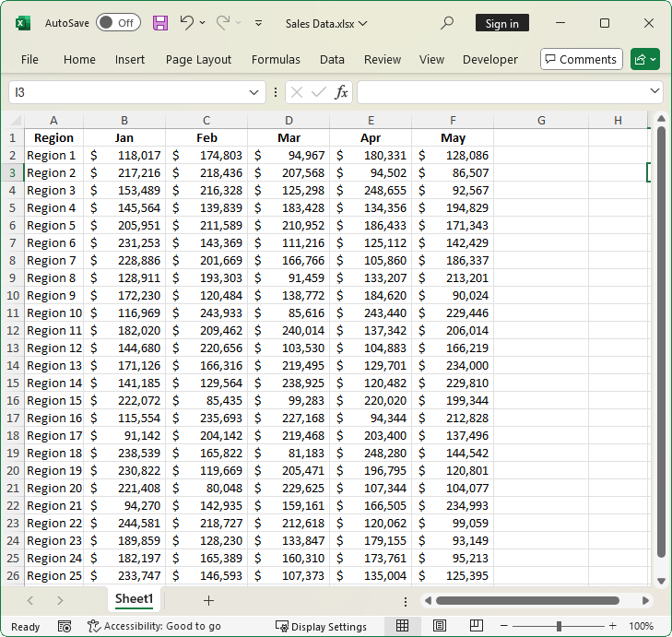Expand the Name Box dropdown arrow
This screenshot has width=672, height=637.
pos(253,92)
